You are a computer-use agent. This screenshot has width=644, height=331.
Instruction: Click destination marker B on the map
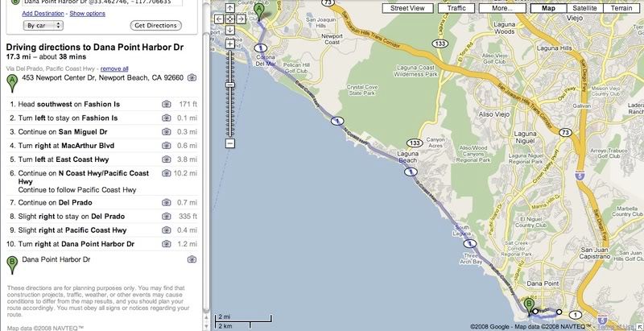coord(530,308)
